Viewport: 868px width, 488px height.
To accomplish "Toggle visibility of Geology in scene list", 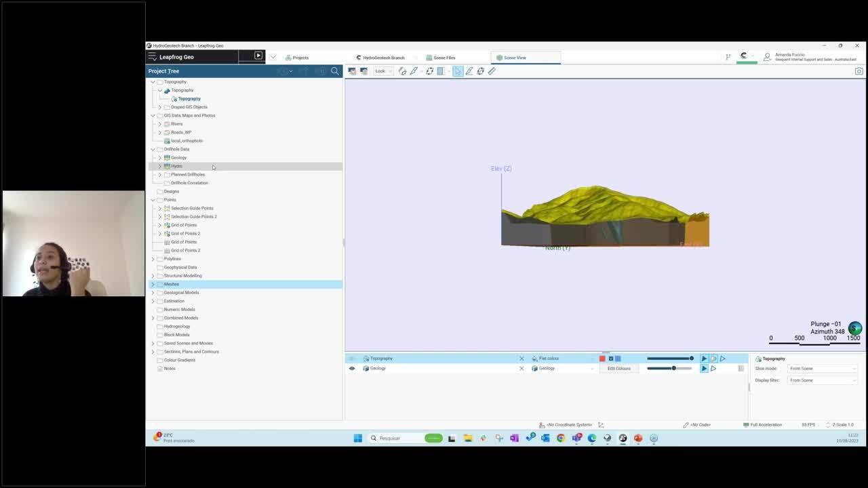I will [x=351, y=368].
